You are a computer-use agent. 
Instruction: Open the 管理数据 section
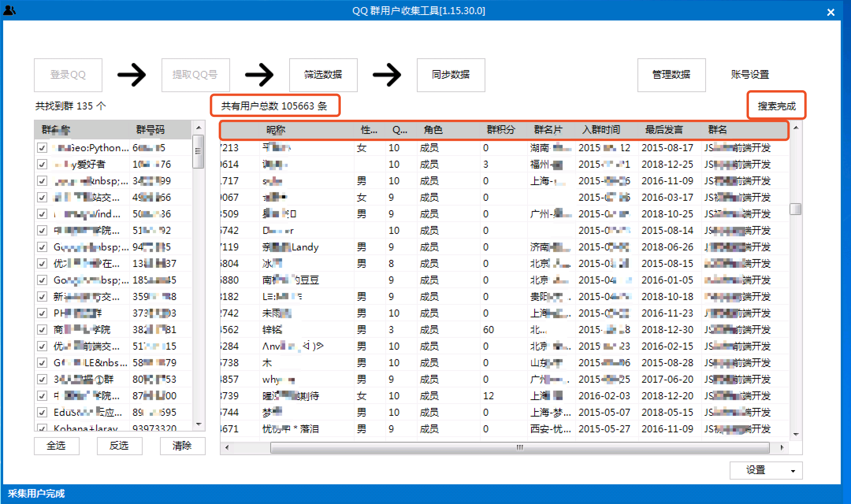671,75
